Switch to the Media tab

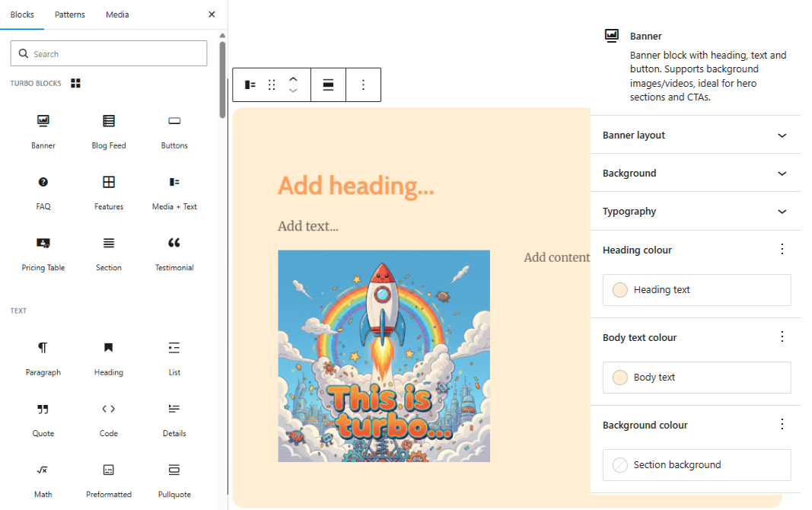(117, 14)
